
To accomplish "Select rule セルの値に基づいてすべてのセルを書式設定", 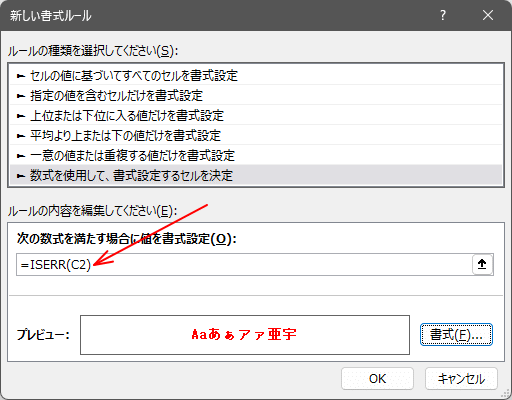I will point(256,76).
